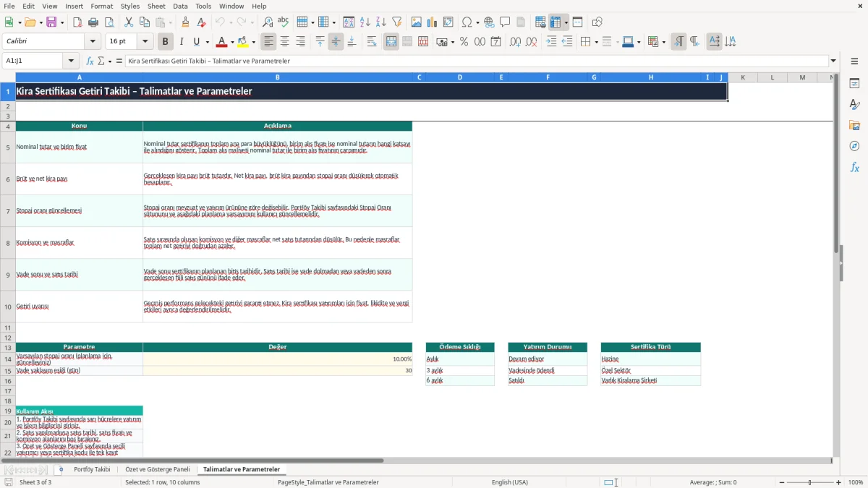Screen dimensions: 868x488
Task: Open sidebar Navigator compass icon
Action: (854, 146)
